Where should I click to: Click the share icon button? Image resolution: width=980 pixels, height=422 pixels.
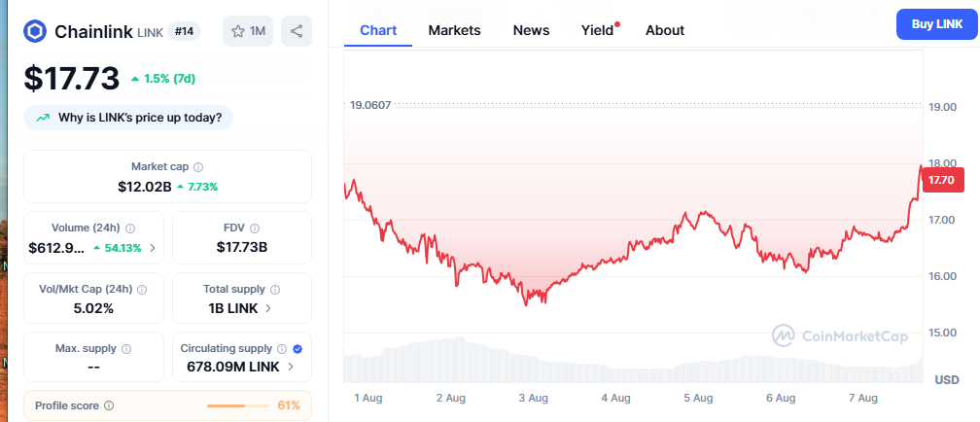pos(297,31)
